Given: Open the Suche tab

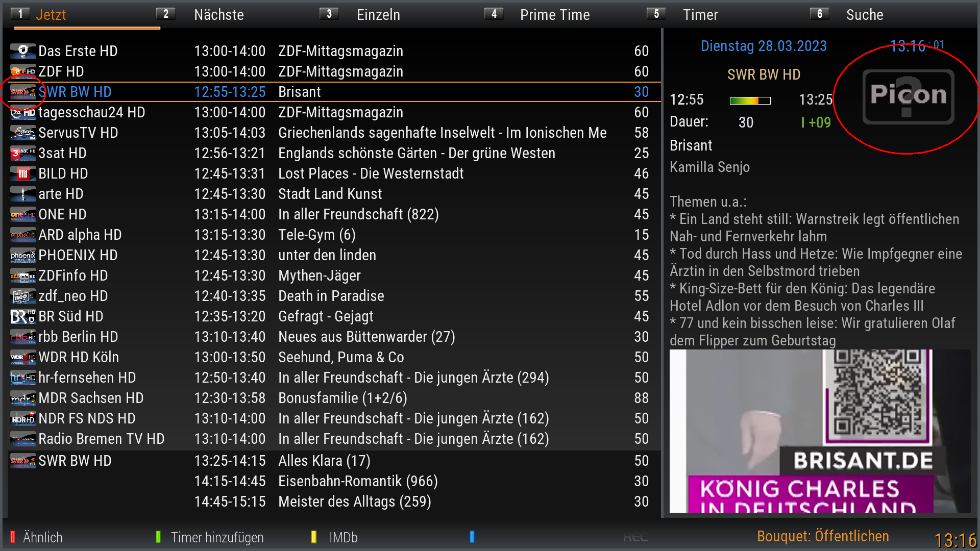Looking at the screenshot, I should [864, 15].
